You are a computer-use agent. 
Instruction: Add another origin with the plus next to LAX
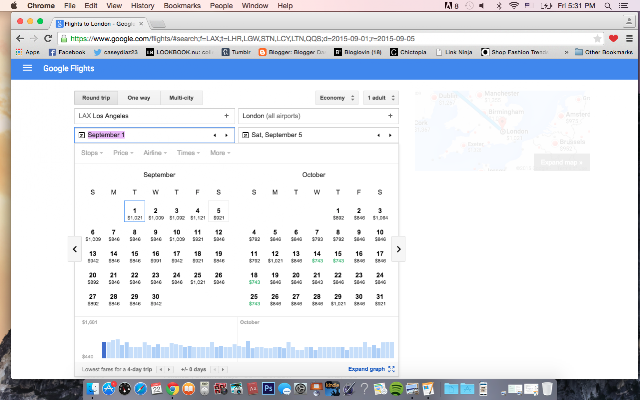pos(227,116)
